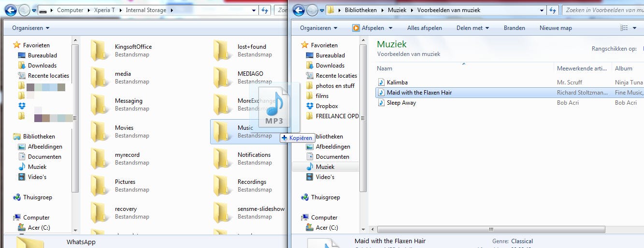
Task: Click the search field in Muziek window
Action: (x=603, y=10)
